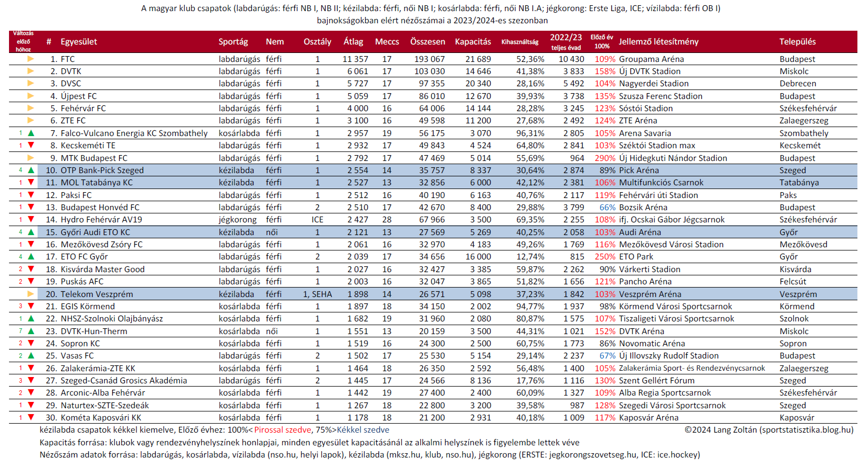Click the red down arrow for Hydro Fehérvár AV19
The width and height of the screenshot is (868, 466).
click(x=31, y=219)
